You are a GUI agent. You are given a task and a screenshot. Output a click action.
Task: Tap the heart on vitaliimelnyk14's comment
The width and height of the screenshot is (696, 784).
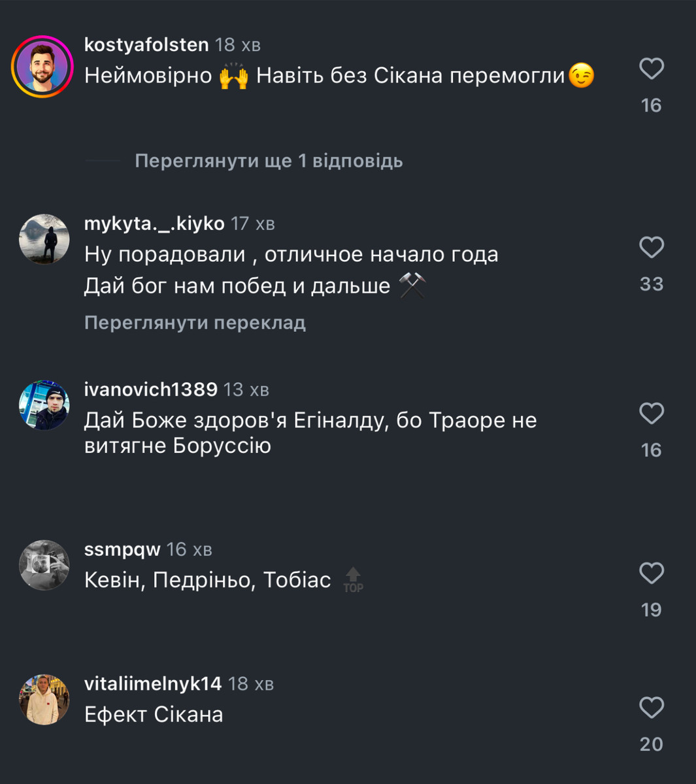pyautogui.click(x=651, y=708)
